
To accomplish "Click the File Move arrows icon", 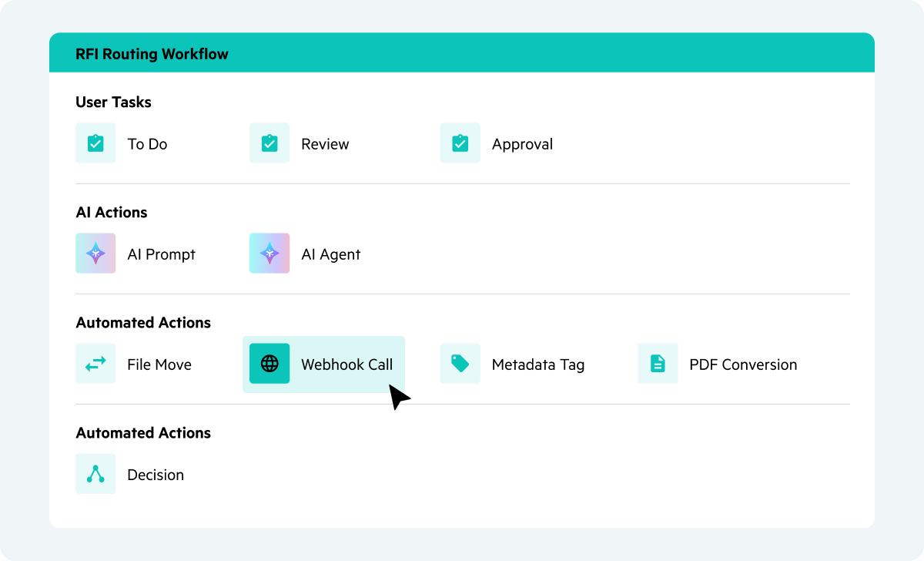I will pos(95,364).
